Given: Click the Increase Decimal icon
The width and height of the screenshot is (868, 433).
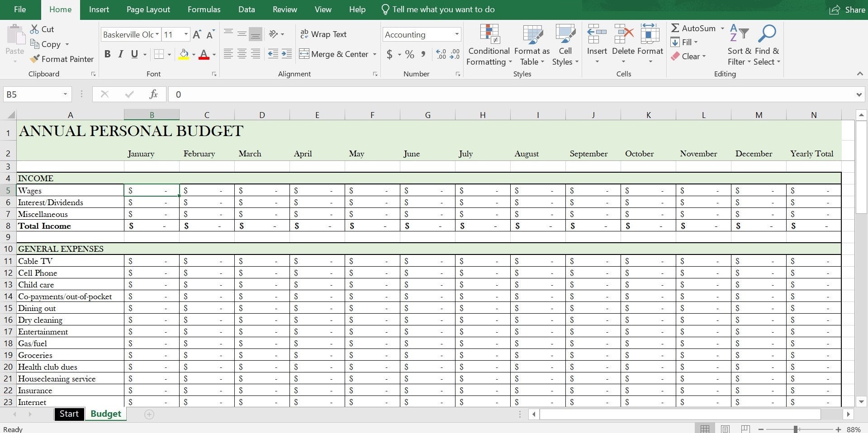Looking at the screenshot, I should tap(441, 54).
